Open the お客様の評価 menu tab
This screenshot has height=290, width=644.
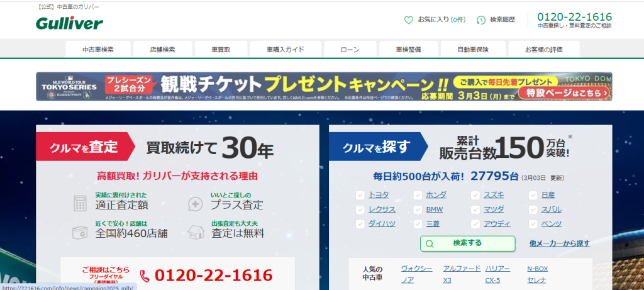[x=544, y=49]
